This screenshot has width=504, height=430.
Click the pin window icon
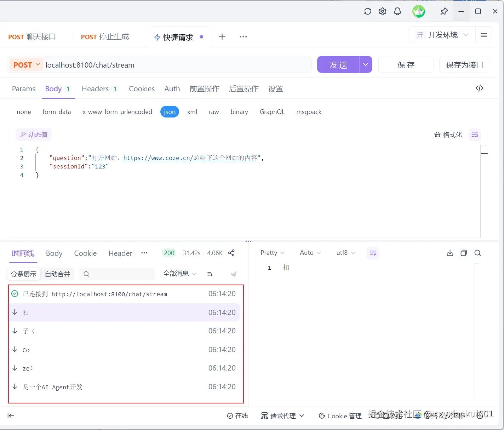pyautogui.click(x=444, y=11)
